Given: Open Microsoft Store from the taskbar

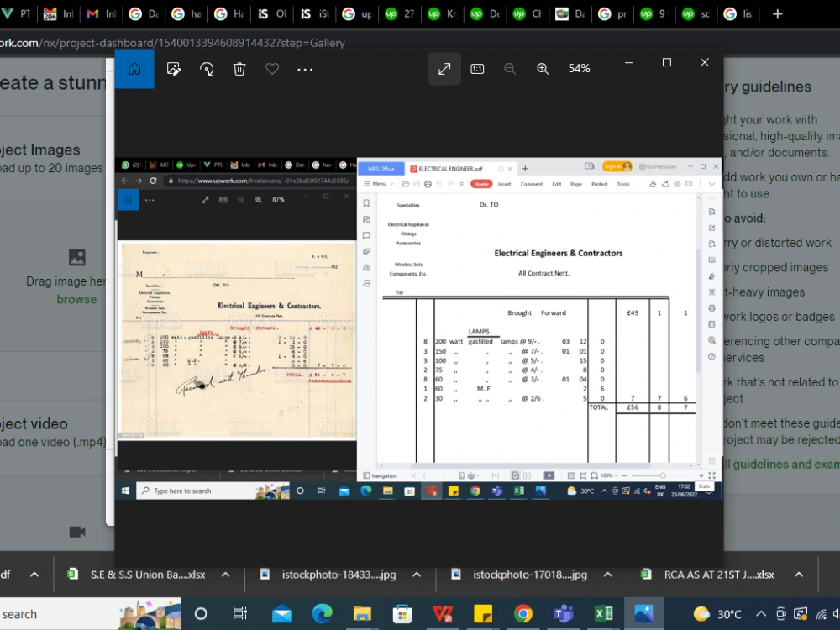Looking at the screenshot, I should click(x=402, y=614).
